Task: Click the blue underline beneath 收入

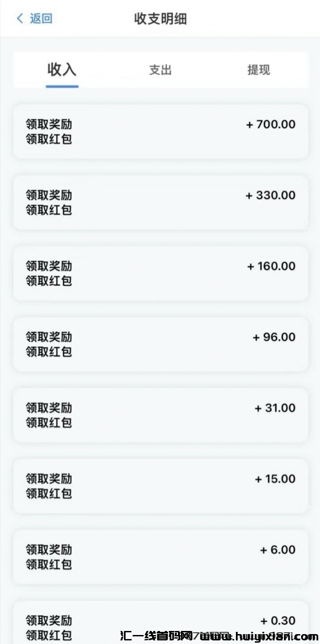Action: [62, 86]
